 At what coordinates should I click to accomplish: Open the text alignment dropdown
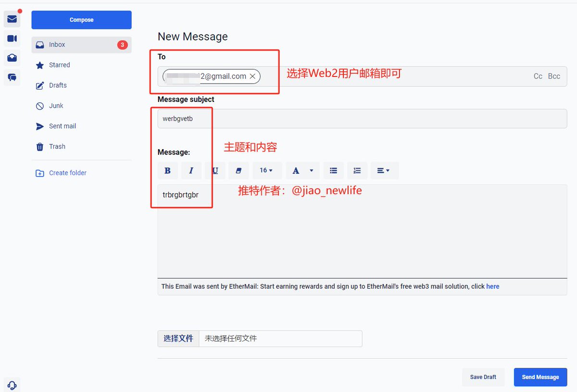point(384,170)
